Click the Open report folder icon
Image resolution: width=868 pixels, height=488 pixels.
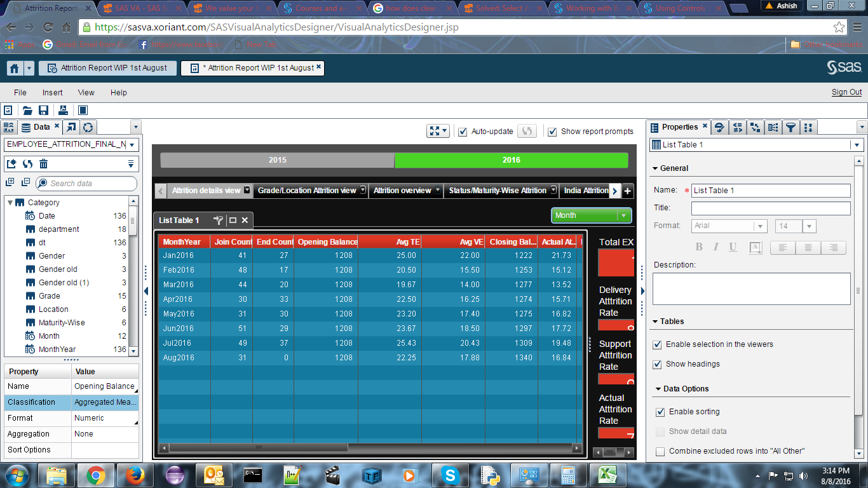[27, 111]
